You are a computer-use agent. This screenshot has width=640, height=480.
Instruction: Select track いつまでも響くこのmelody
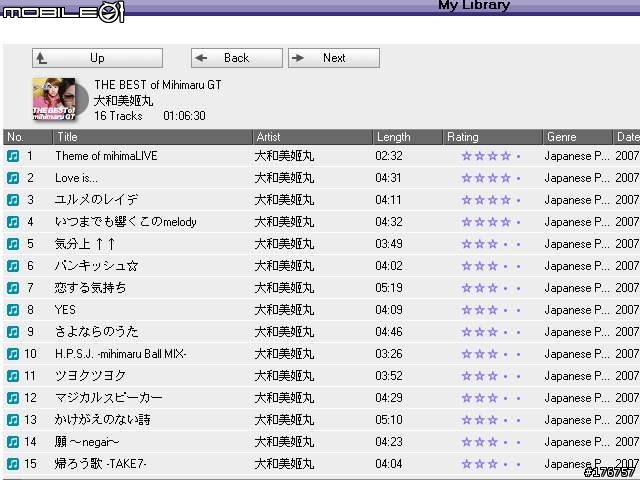[126, 222]
